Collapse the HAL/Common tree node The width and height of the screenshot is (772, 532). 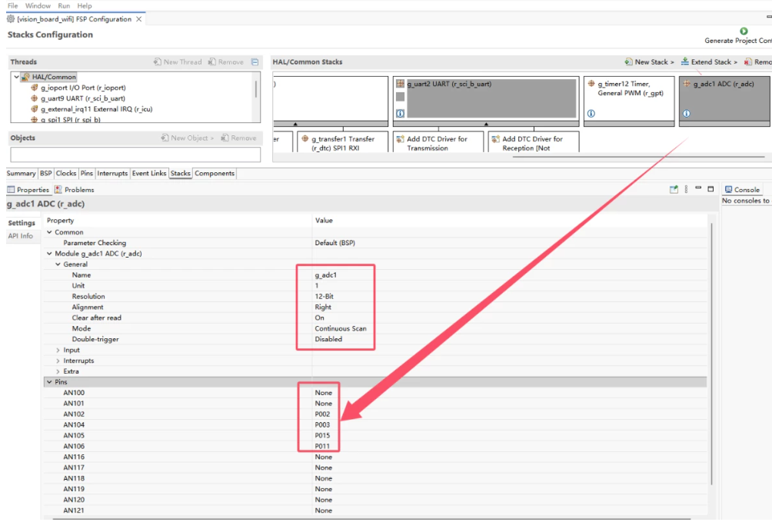click(17, 77)
